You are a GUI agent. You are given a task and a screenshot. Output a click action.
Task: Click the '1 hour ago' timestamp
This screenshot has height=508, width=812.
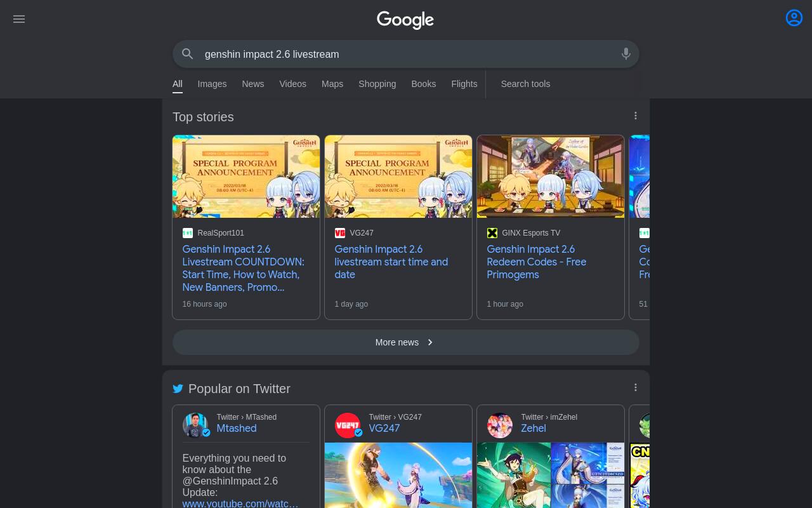(505, 304)
